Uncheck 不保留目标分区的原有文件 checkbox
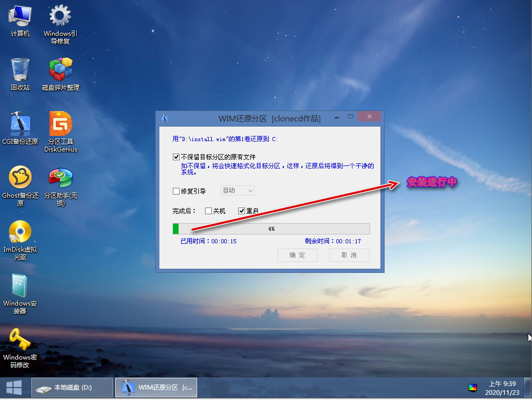 point(176,157)
